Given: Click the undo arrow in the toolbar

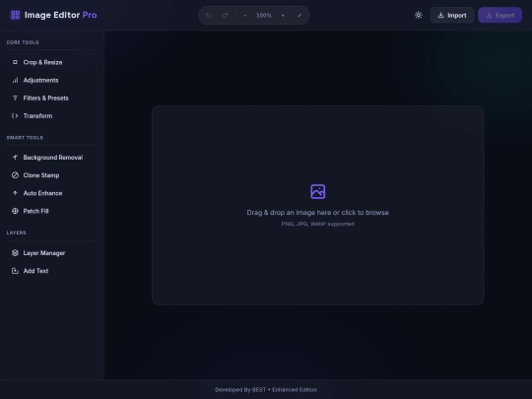Looking at the screenshot, I should 208,15.
